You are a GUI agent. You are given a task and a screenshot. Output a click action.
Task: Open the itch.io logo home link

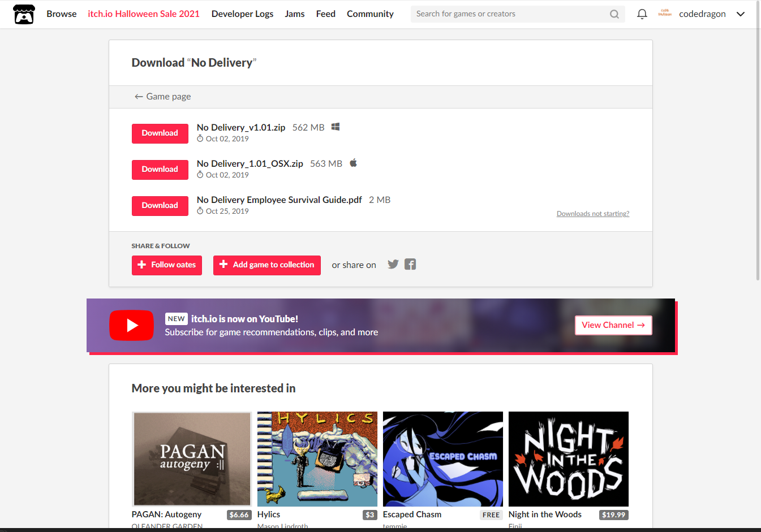pyautogui.click(x=24, y=14)
